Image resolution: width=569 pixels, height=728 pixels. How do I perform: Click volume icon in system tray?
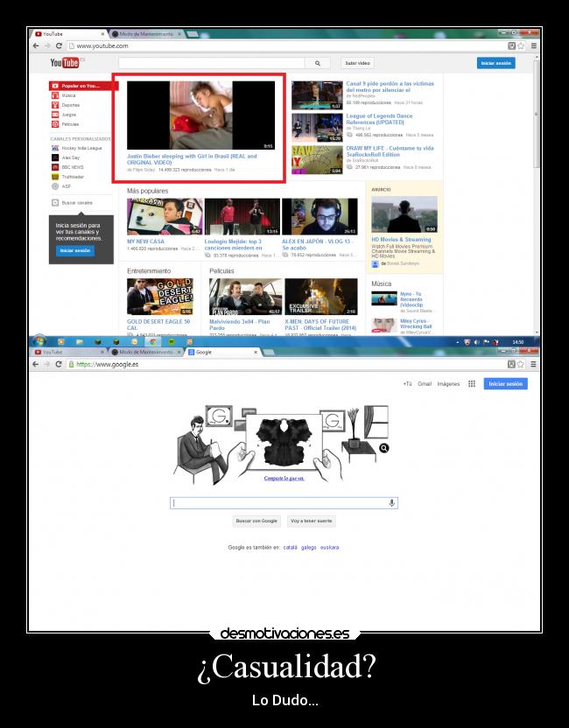click(476, 342)
